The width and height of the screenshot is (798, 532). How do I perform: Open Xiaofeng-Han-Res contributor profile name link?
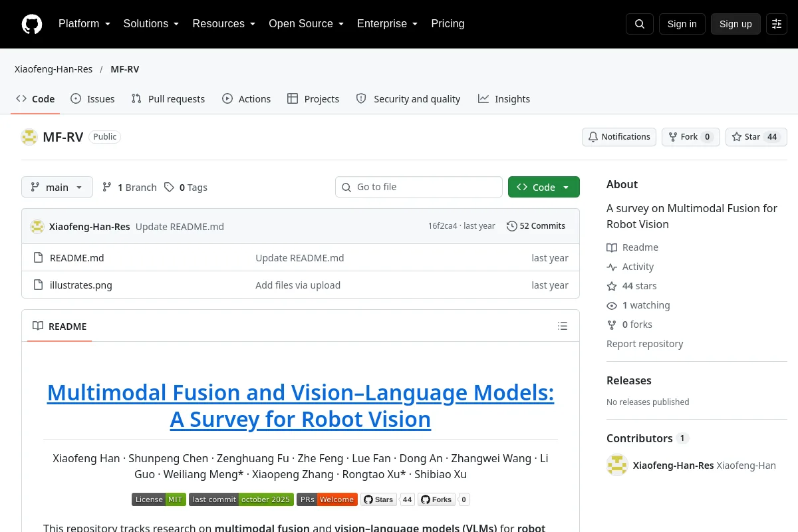point(674,465)
